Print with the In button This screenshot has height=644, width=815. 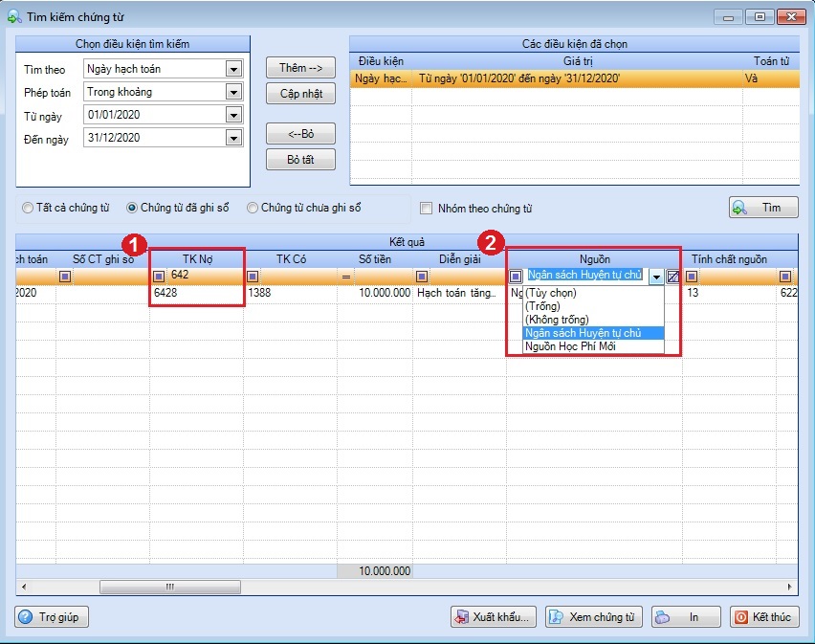click(x=686, y=617)
